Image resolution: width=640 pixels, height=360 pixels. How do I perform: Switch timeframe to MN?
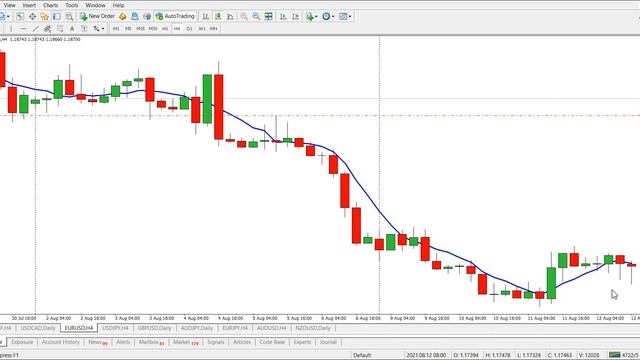(213, 29)
